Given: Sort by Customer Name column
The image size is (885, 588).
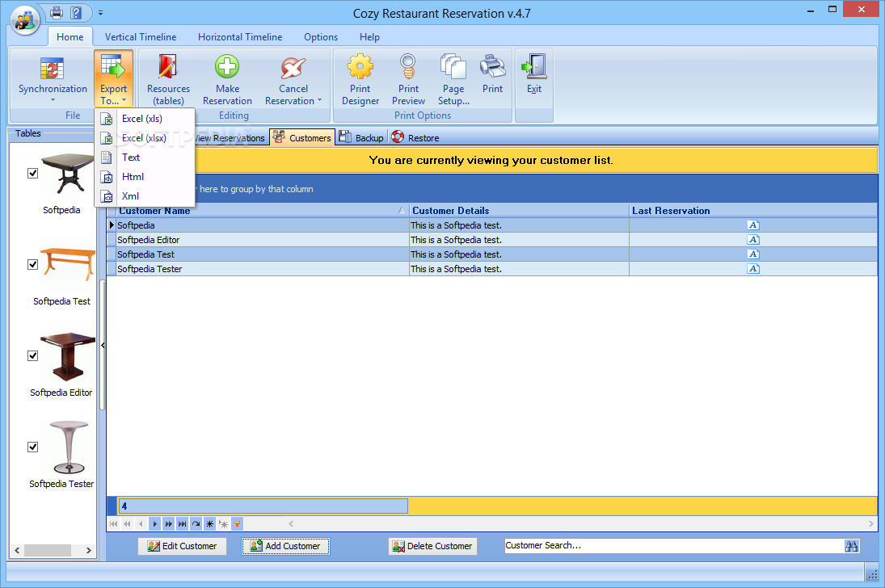Looking at the screenshot, I should 262,211.
